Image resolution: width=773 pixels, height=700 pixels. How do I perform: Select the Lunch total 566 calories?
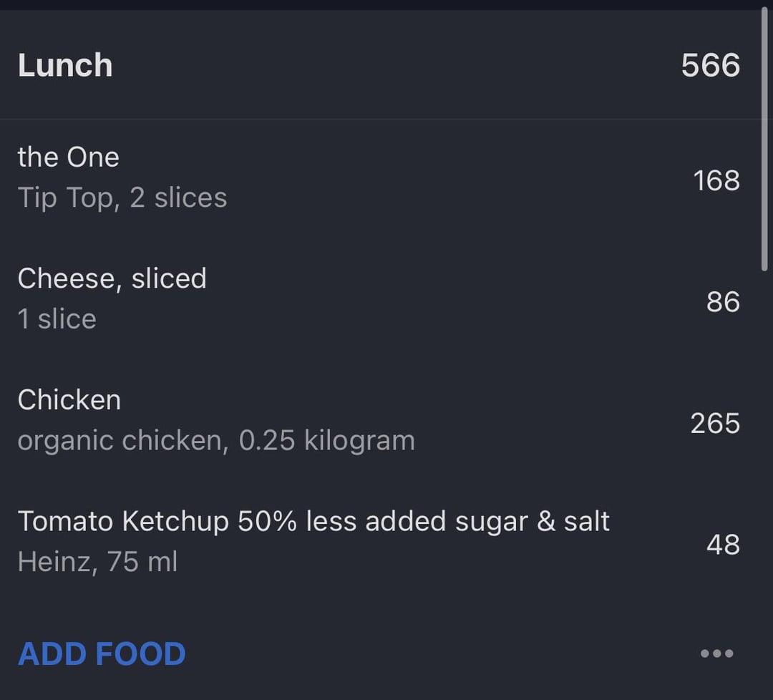711,65
